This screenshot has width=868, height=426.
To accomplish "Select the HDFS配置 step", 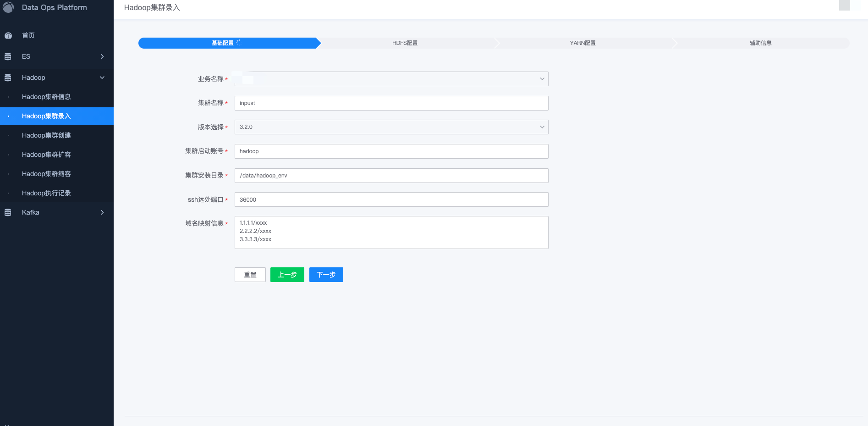I will [405, 43].
